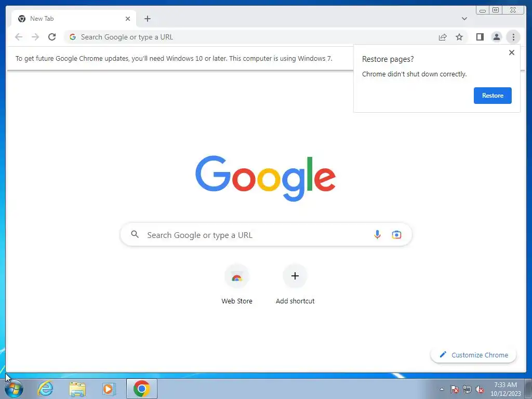The height and width of the screenshot is (399, 532).
Task: Click the Chrome window restore down button
Action: pos(495,10)
